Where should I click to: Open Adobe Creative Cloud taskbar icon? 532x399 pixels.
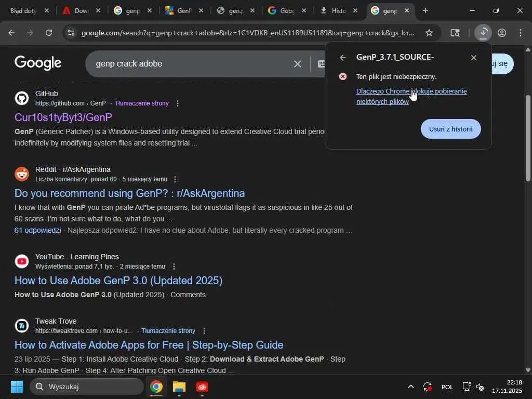(x=202, y=387)
